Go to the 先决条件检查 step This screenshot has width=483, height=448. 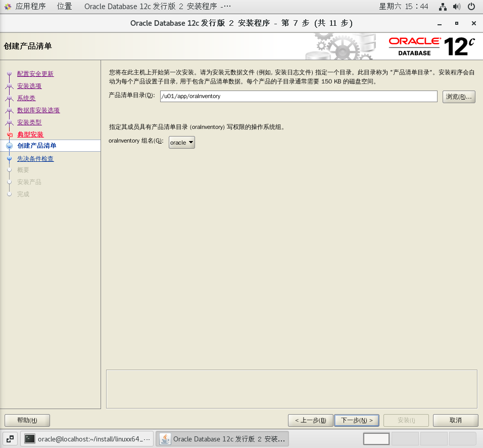pyautogui.click(x=35, y=158)
